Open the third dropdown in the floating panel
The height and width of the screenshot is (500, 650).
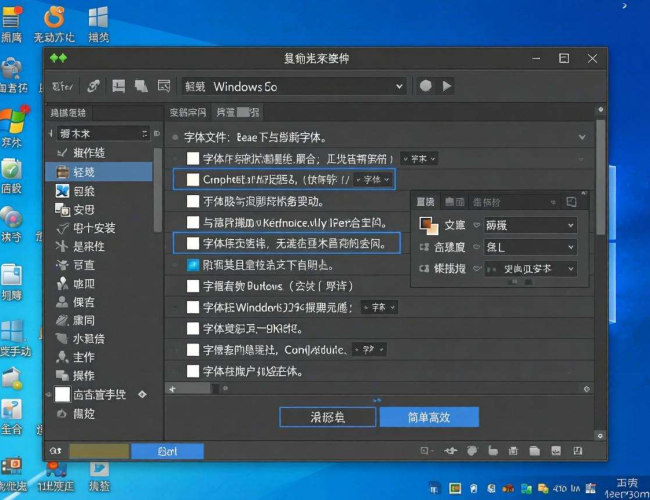click(x=530, y=269)
